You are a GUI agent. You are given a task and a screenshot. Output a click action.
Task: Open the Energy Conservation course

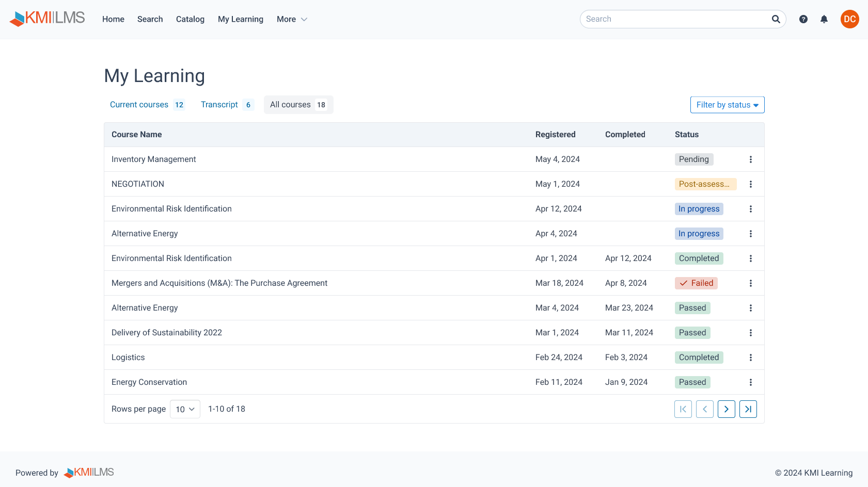[149, 382]
